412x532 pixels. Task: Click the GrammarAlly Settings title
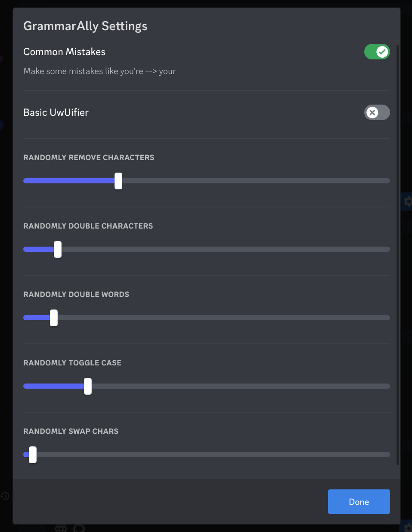pyautogui.click(x=85, y=26)
